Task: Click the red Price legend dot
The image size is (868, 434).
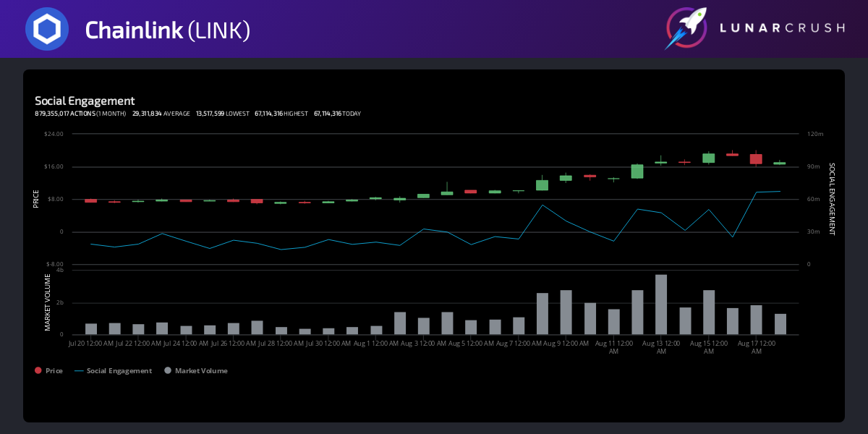Action: pyautogui.click(x=38, y=370)
